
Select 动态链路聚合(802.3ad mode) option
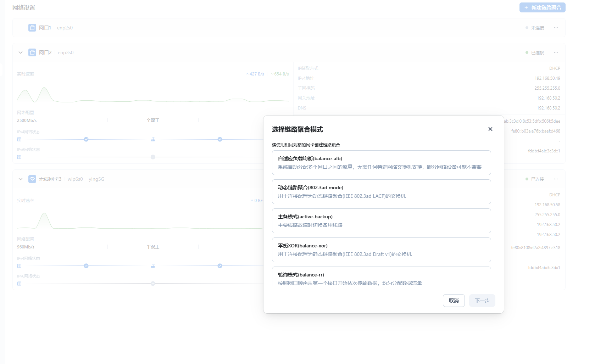pos(381,192)
